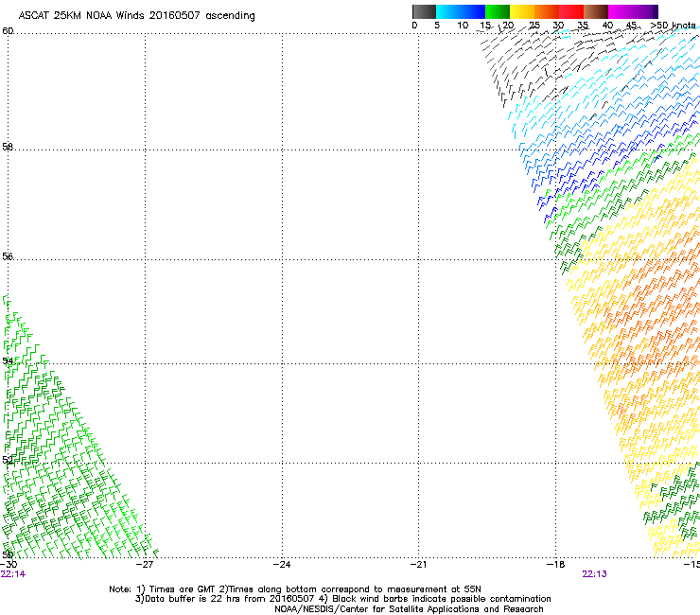The height and width of the screenshot is (615, 700).
Task: Click the legend label '10'
Action: (463, 26)
